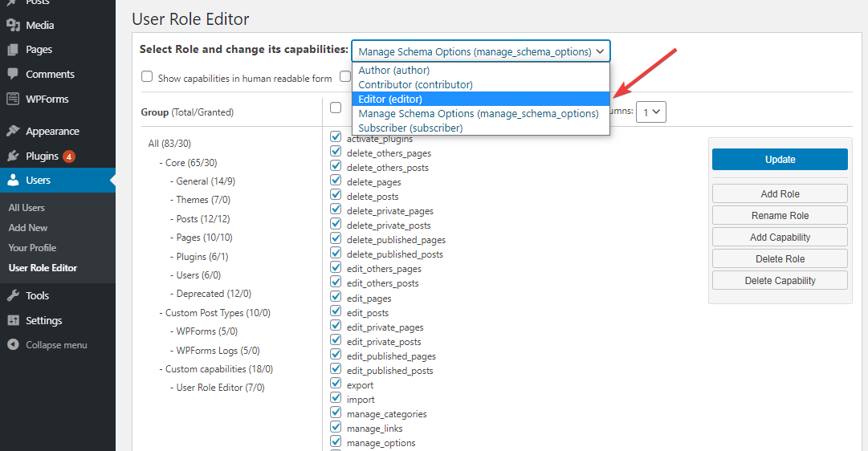The image size is (868, 451).
Task: Choose Editor (editor) in the dropdown
Action: [480, 99]
